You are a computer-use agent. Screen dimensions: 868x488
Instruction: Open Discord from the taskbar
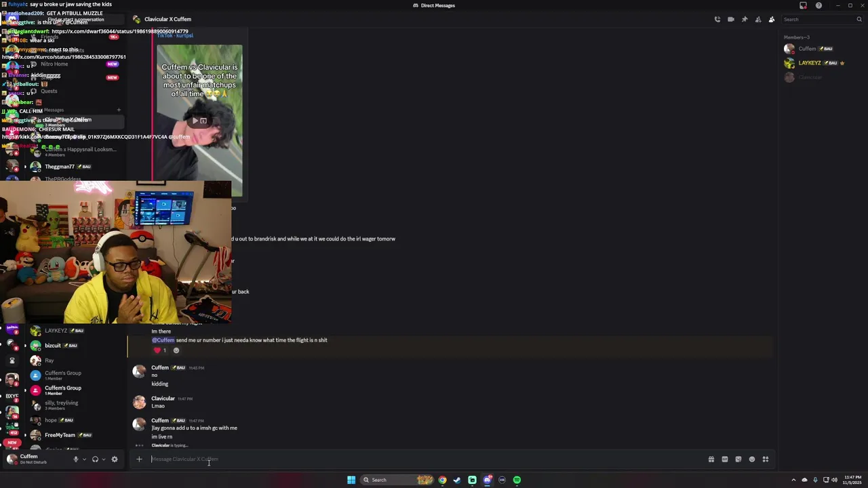(487, 480)
